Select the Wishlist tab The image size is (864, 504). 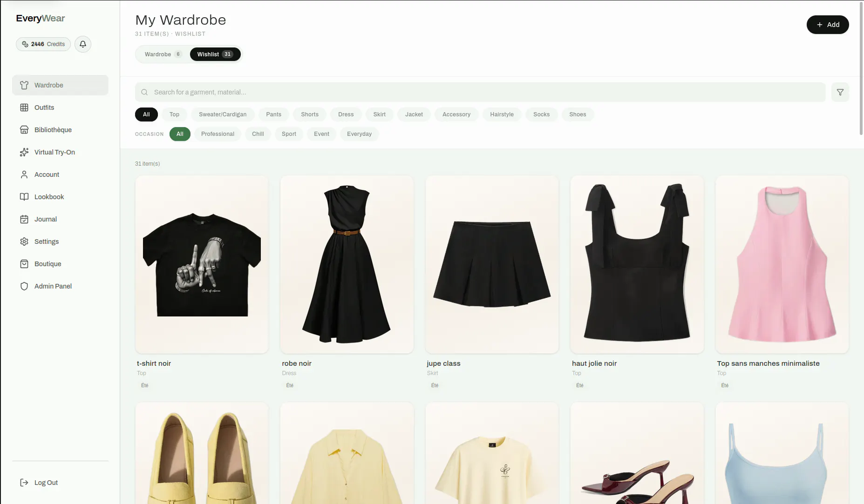point(215,54)
